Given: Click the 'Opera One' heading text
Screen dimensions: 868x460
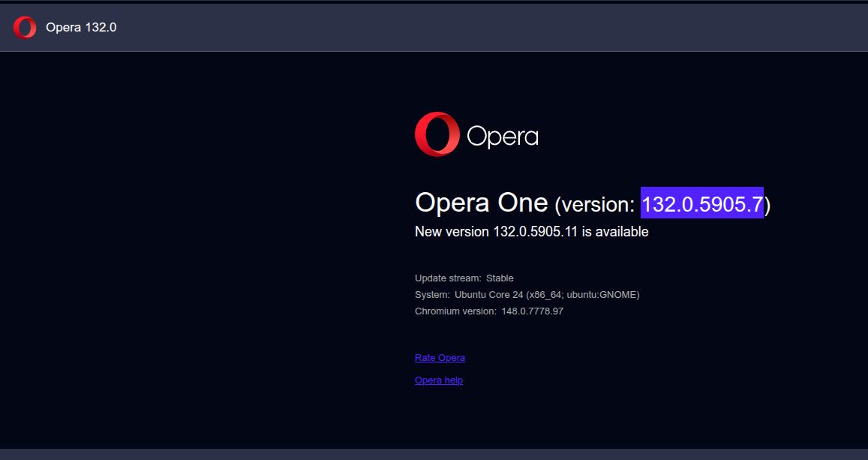Looking at the screenshot, I should [482, 203].
